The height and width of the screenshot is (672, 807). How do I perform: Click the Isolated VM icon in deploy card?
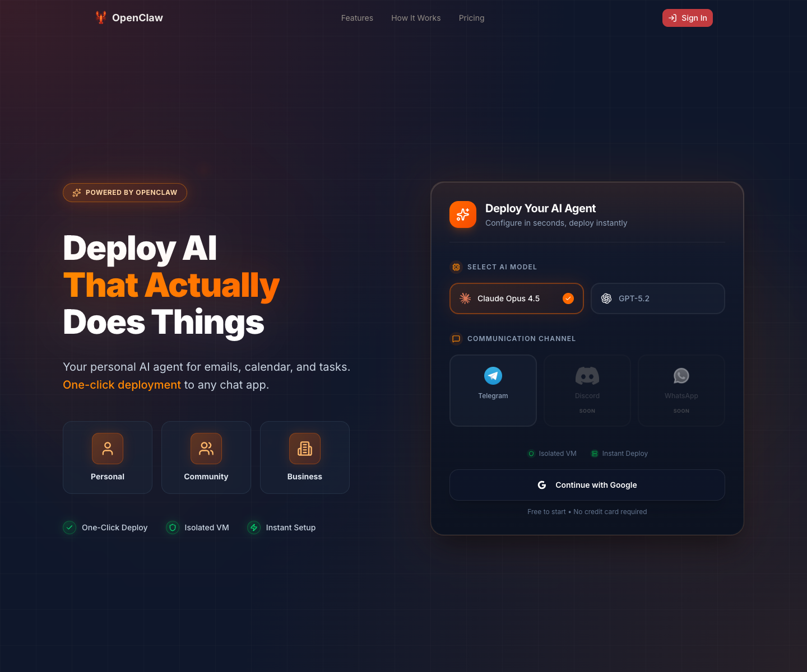[x=531, y=454]
